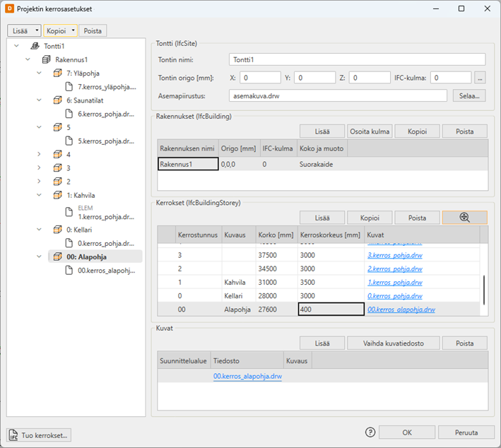Expand the storey 4 tree node
The width and height of the screenshot is (501, 448).
pos(39,154)
